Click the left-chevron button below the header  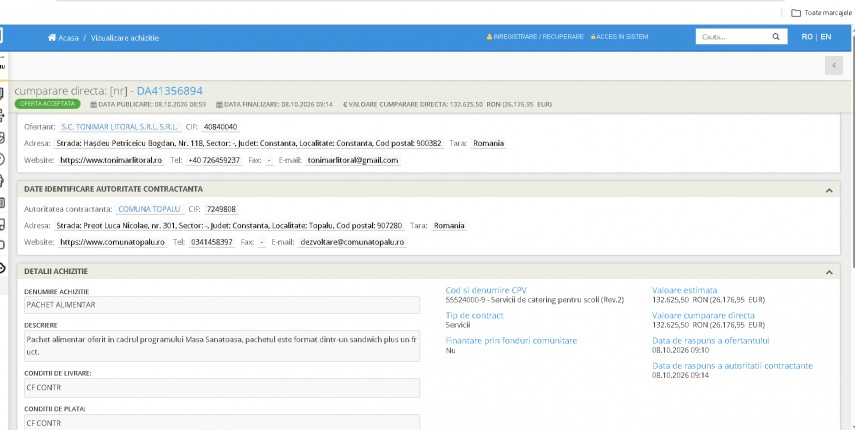coord(833,65)
